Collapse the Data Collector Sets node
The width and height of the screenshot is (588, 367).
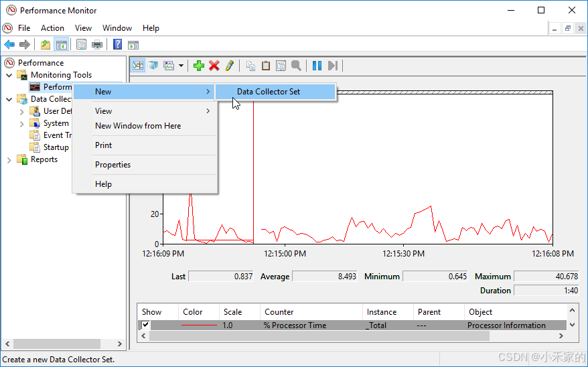click(9, 99)
